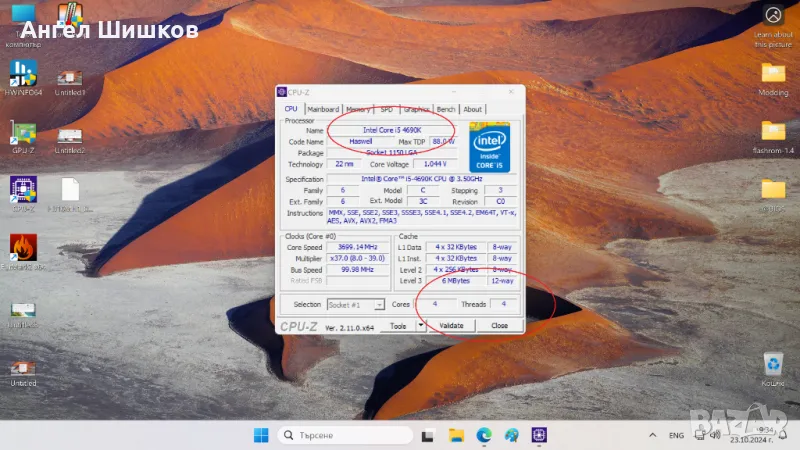Show hidden system tray icons chevron
The width and height of the screenshot is (800, 450).
[652, 436]
